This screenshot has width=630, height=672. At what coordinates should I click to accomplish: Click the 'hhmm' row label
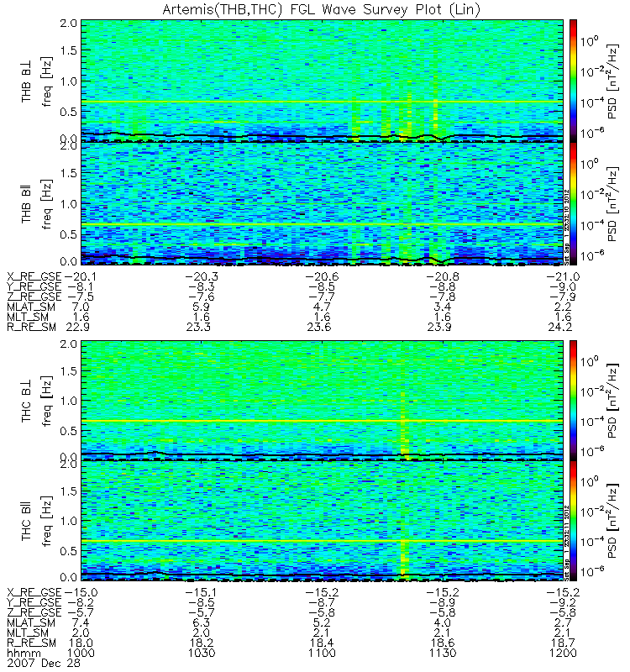click(x=24, y=654)
